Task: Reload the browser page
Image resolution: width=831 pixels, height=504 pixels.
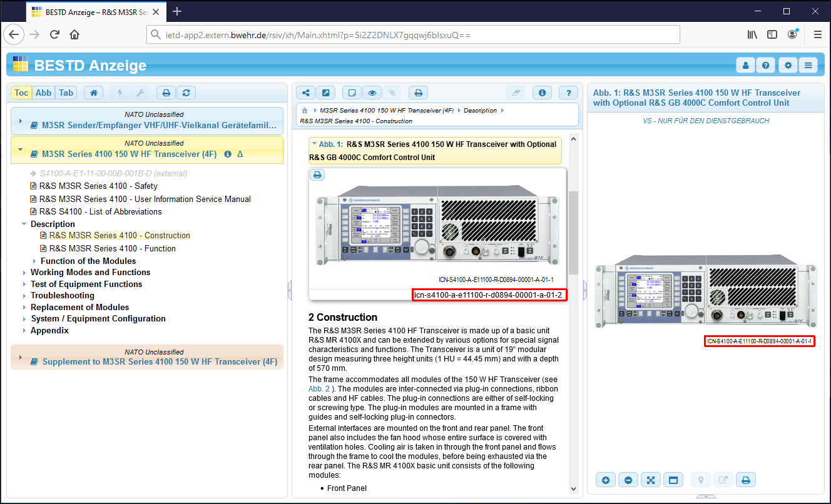Action: coord(54,34)
